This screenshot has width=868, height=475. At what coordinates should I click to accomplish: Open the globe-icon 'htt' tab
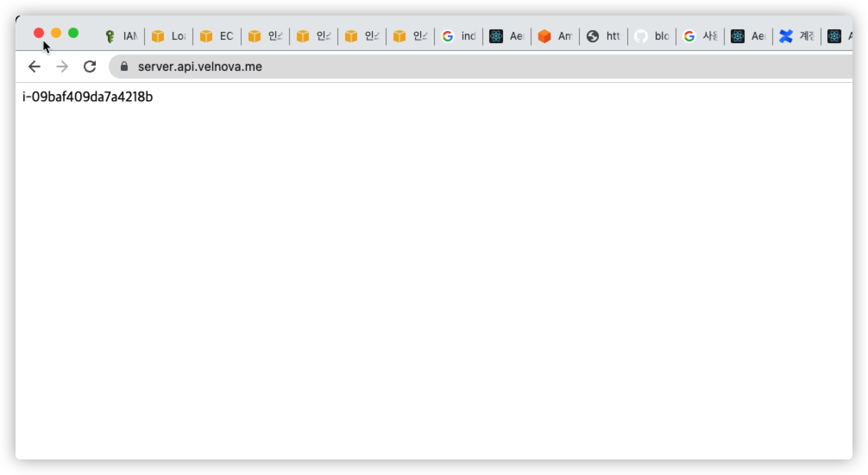(604, 36)
